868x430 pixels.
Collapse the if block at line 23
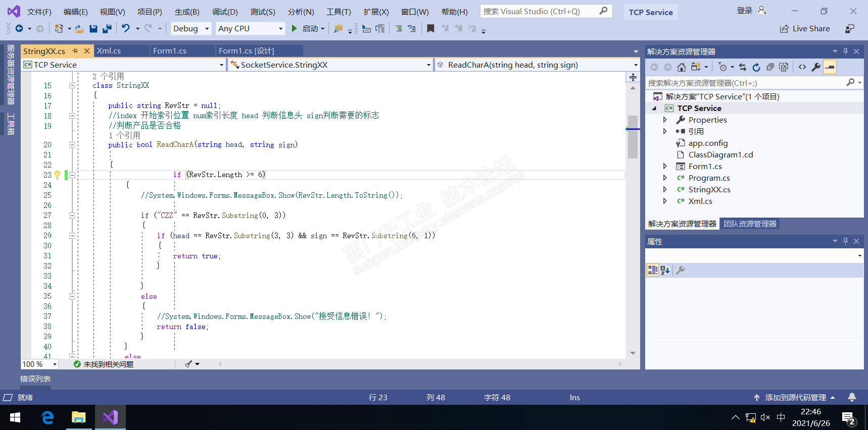tap(72, 175)
